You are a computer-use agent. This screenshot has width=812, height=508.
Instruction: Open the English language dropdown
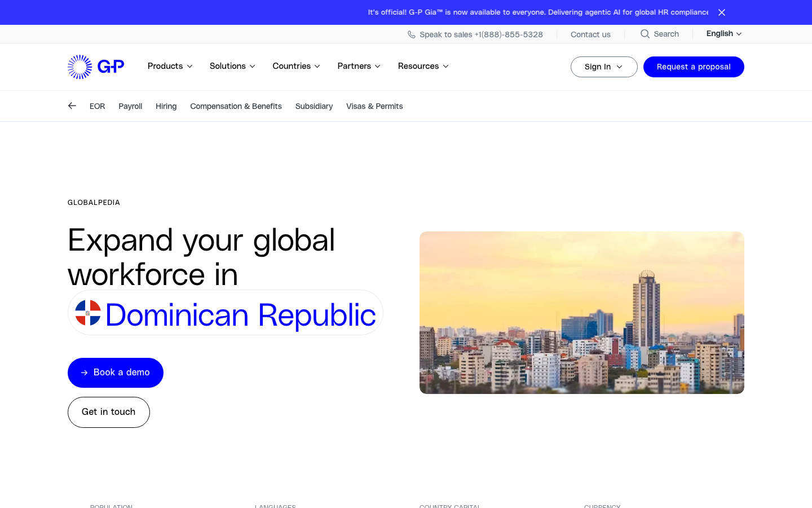click(x=724, y=34)
